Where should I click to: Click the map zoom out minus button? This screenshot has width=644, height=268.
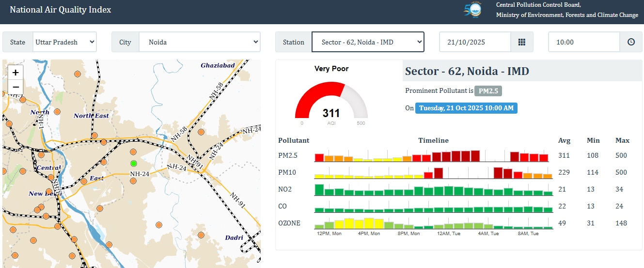[x=16, y=87]
